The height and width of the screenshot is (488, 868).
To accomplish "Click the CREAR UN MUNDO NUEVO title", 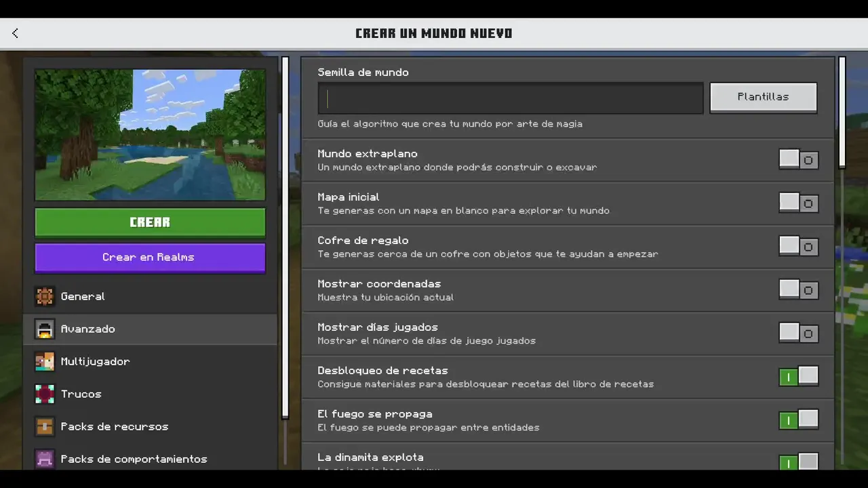I will (x=434, y=33).
